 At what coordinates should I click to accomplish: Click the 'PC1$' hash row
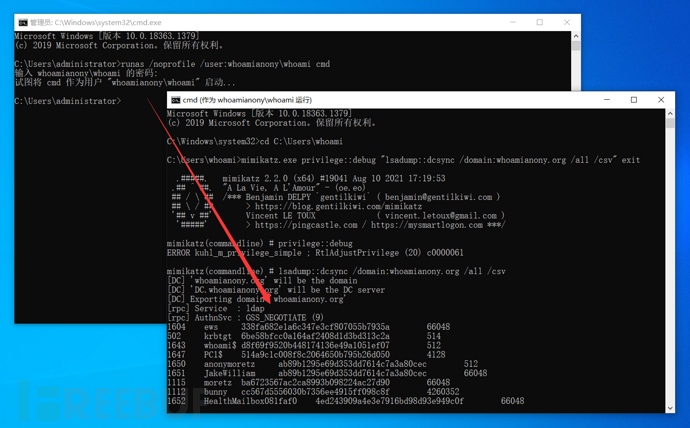pyautogui.click(x=306, y=355)
